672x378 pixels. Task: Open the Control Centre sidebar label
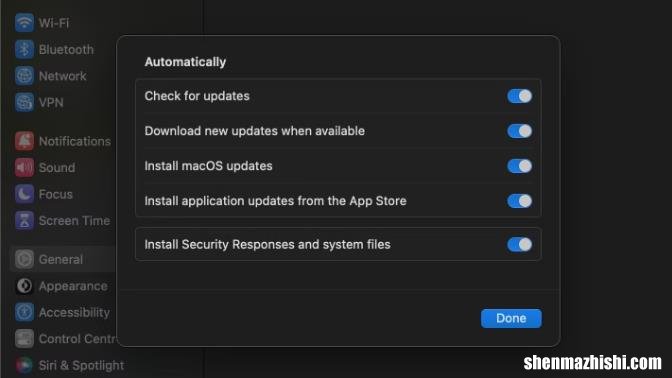(x=78, y=339)
